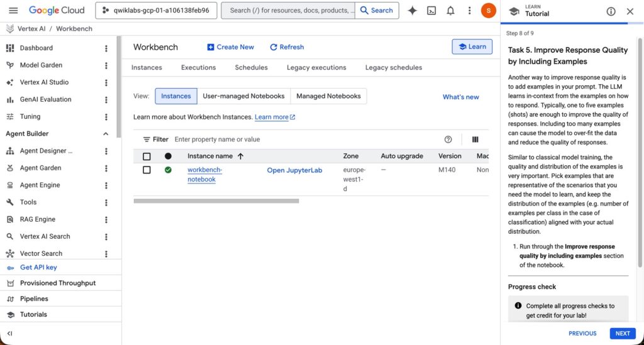Screen dimensions: 644x345
Task: Select all instances header checkbox
Action: 147,156
